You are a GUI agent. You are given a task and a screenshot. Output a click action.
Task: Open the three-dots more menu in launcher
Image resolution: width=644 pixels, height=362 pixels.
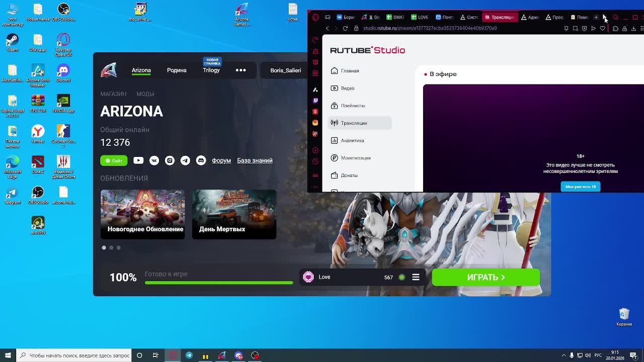coord(240,70)
